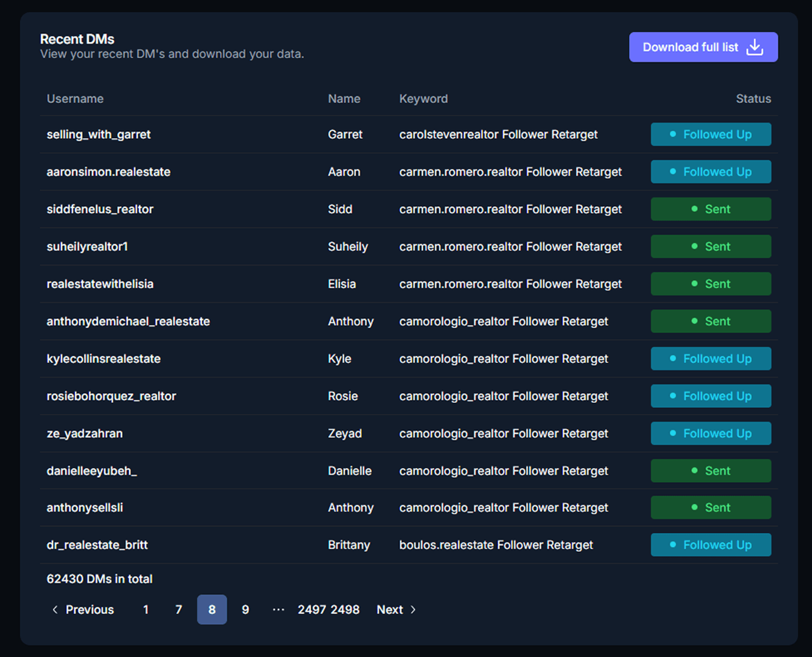This screenshot has height=657, width=812.
Task: Go to page 1
Action: [146, 610]
